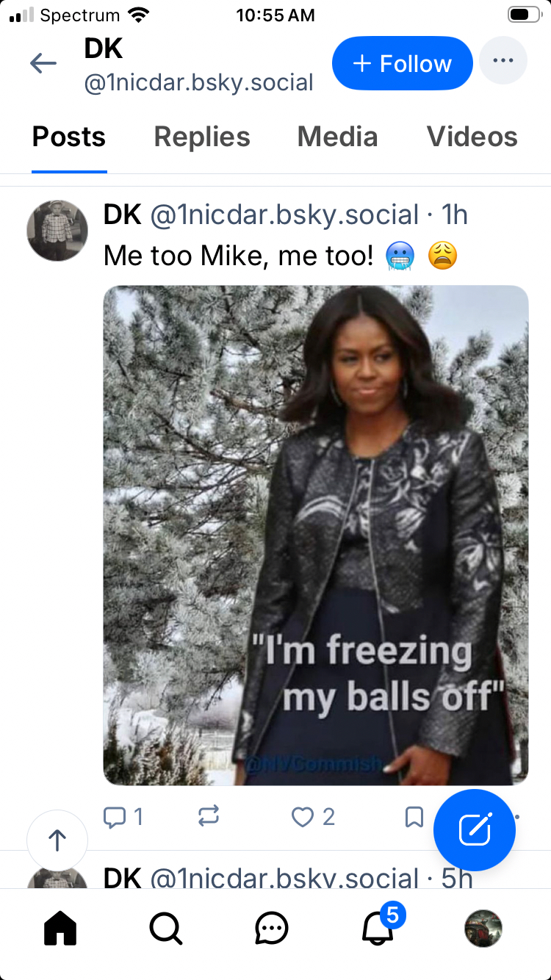Go to Home feed in bottom bar
Viewport: 551px width, 980px height.
[60, 929]
